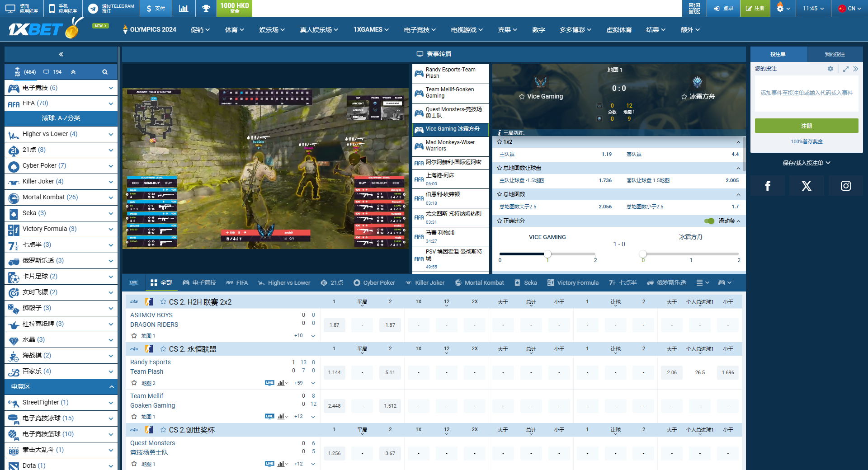The width and height of the screenshot is (868, 470).
Task: Adjust the VICE GAMING score slider handle
Action: [x=547, y=254]
